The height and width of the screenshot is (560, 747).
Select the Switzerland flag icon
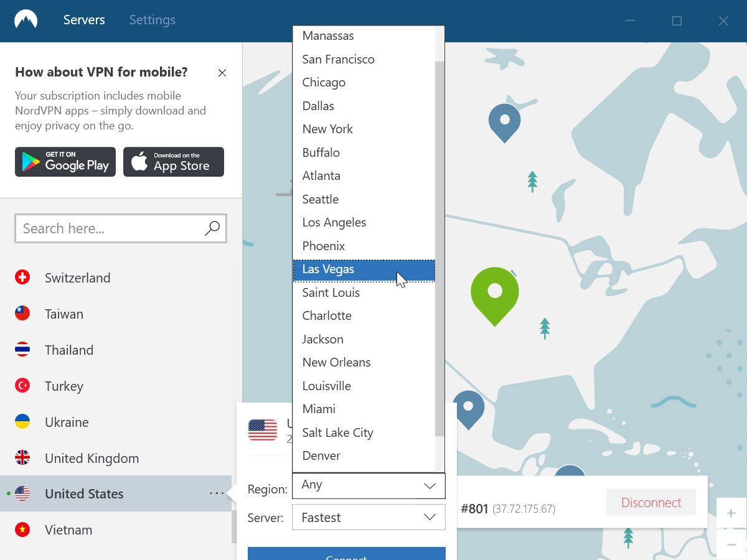click(x=22, y=278)
